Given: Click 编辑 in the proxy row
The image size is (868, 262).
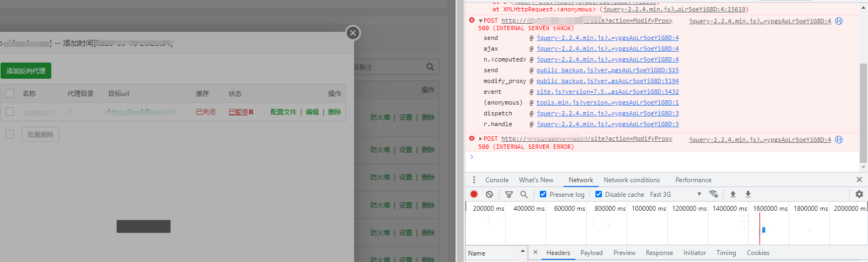Looking at the screenshot, I should click(x=312, y=112).
